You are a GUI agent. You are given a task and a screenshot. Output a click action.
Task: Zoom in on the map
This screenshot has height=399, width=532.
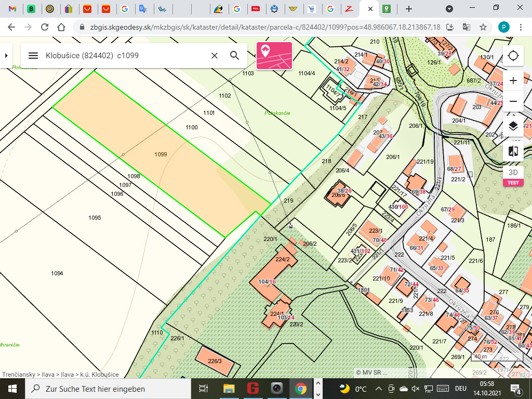click(x=513, y=81)
